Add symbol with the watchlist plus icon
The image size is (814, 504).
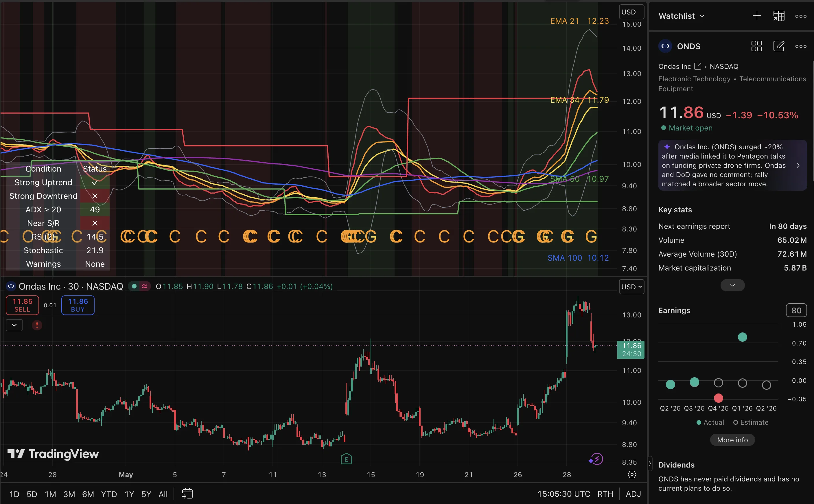(x=757, y=16)
